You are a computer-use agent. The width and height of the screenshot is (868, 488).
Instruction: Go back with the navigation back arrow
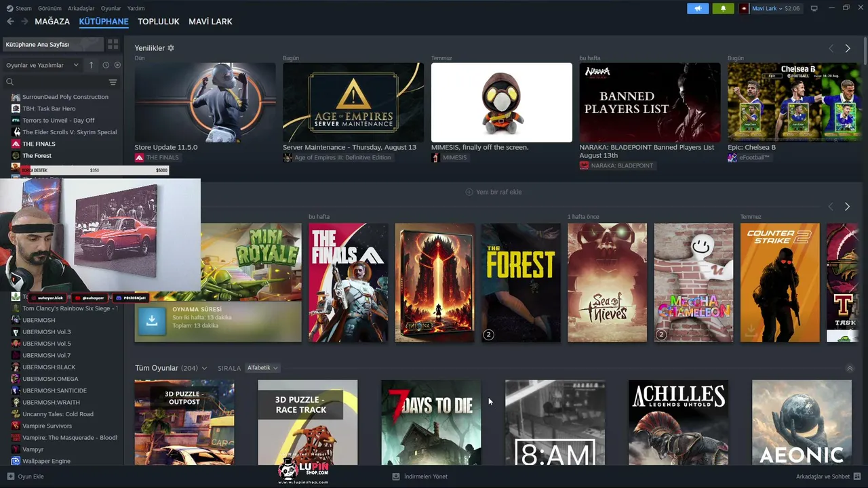point(10,22)
